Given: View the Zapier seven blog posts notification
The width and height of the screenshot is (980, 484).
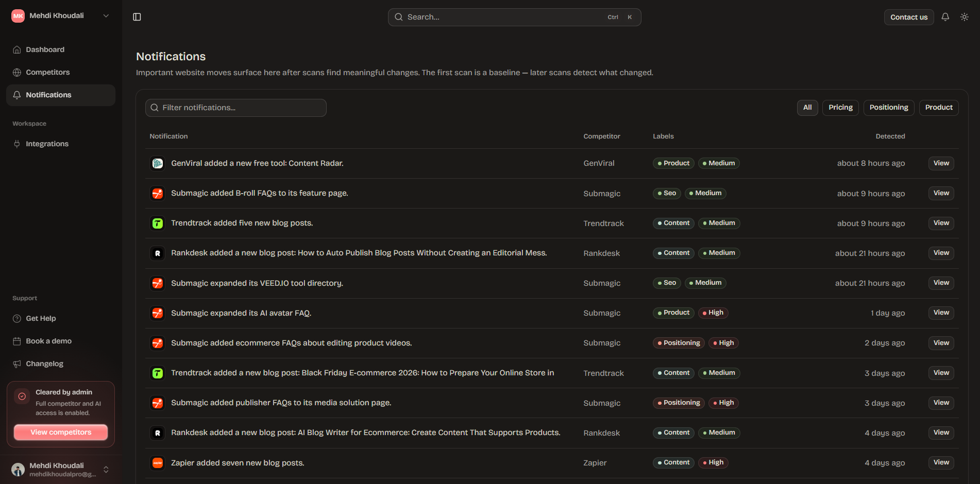Looking at the screenshot, I should (941, 462).
